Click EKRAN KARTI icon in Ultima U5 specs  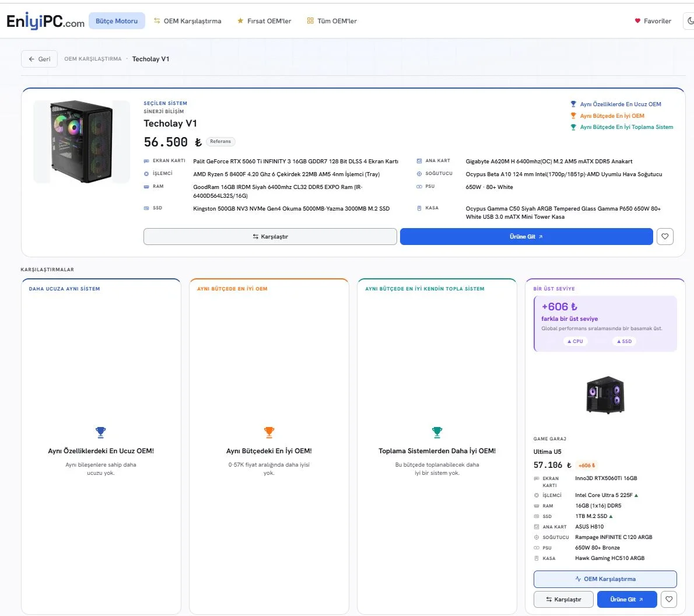[537, 479]
